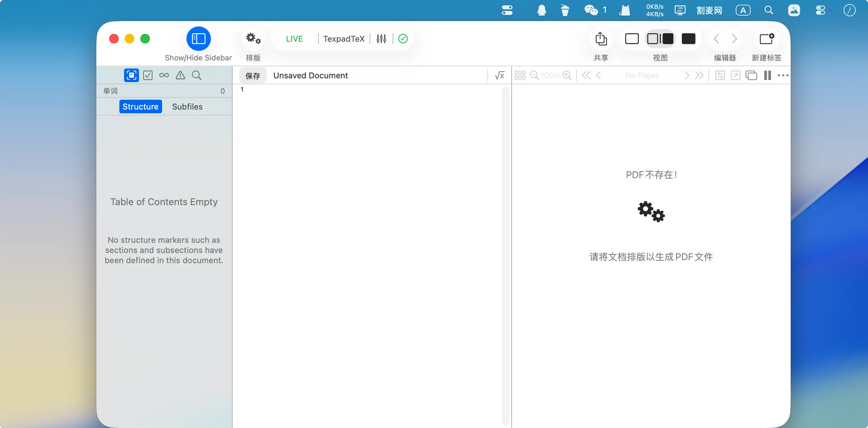Switch to editor-only view layout
The width and height of the screenshot is (868, 428).
point(632,39)
